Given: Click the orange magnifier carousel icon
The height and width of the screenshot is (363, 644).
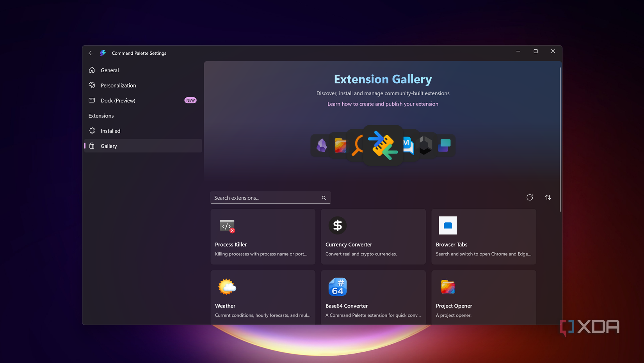Looking at the screenshot, I should [x=357, y=145].
